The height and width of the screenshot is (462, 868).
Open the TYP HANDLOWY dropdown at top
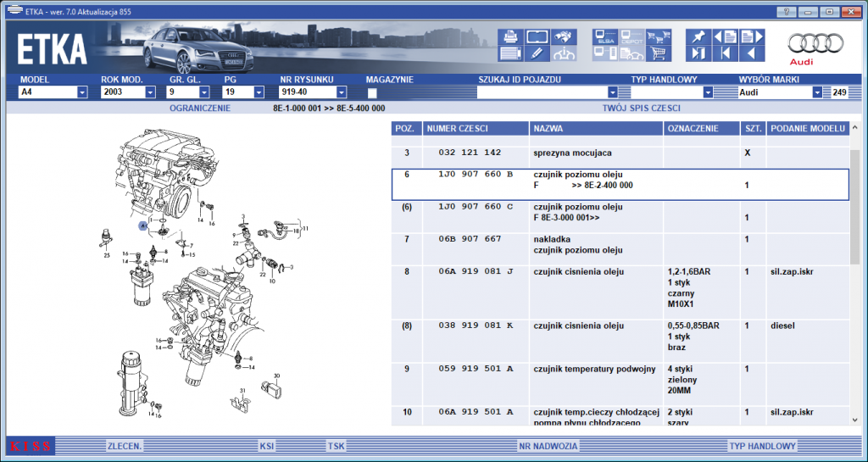(x=708, y=92)
